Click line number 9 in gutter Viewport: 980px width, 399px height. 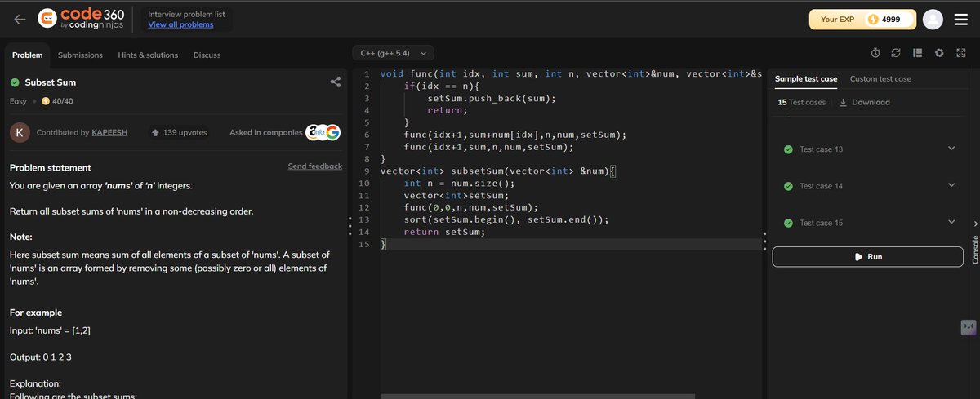367,171
